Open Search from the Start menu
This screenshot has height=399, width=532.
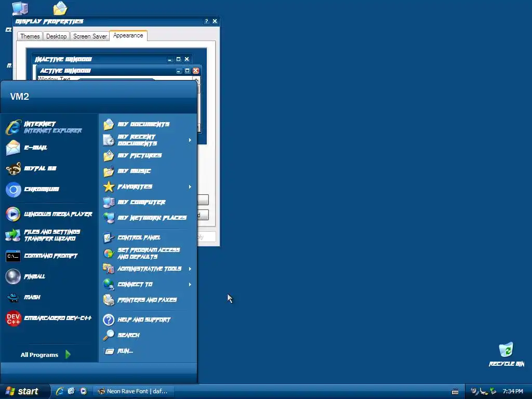148,335
